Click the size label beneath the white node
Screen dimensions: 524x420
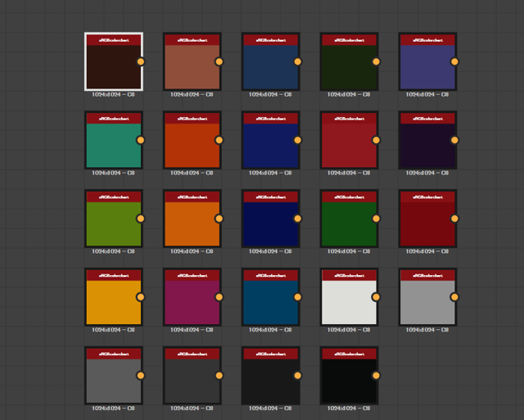(349, 330)
